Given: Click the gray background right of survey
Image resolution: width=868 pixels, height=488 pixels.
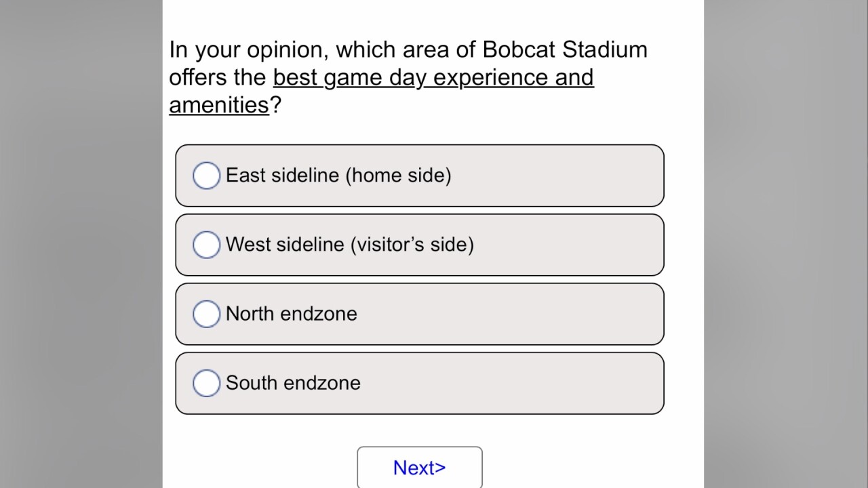Looking at the screenshot, I should click(787, 244).
